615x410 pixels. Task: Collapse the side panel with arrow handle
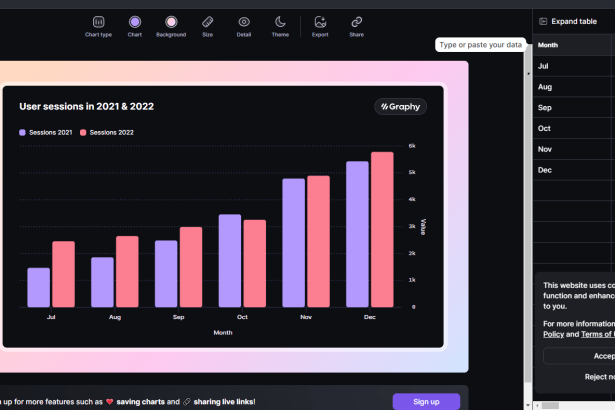pyautogui.click(x=529, y=74)
